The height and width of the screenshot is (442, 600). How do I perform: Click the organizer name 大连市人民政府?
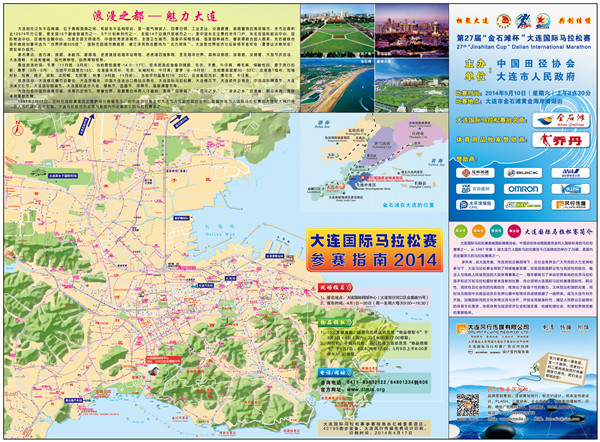click(x=536, y=77)
